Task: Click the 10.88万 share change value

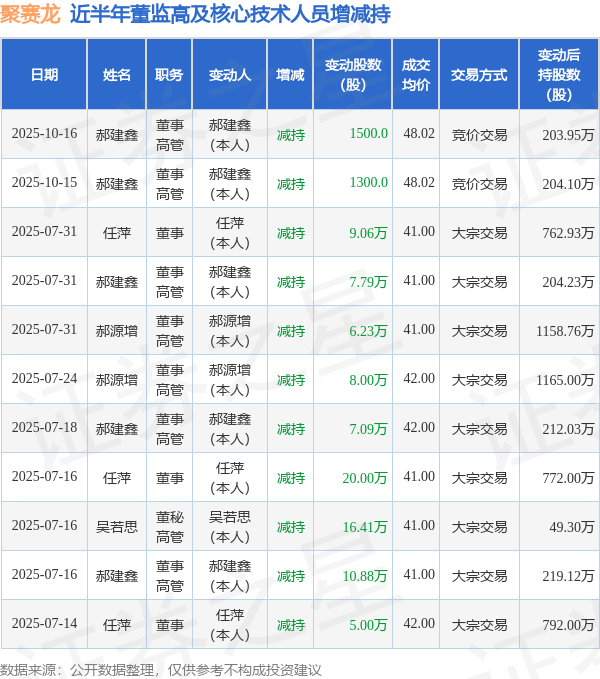Action: click(x=365, y=576)
